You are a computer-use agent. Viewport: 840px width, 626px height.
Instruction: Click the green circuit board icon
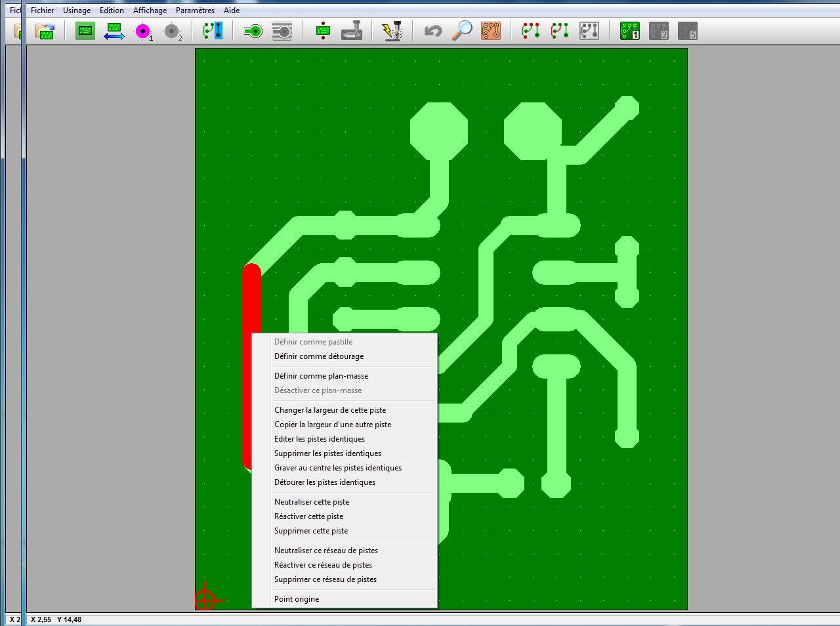[85, 31]
